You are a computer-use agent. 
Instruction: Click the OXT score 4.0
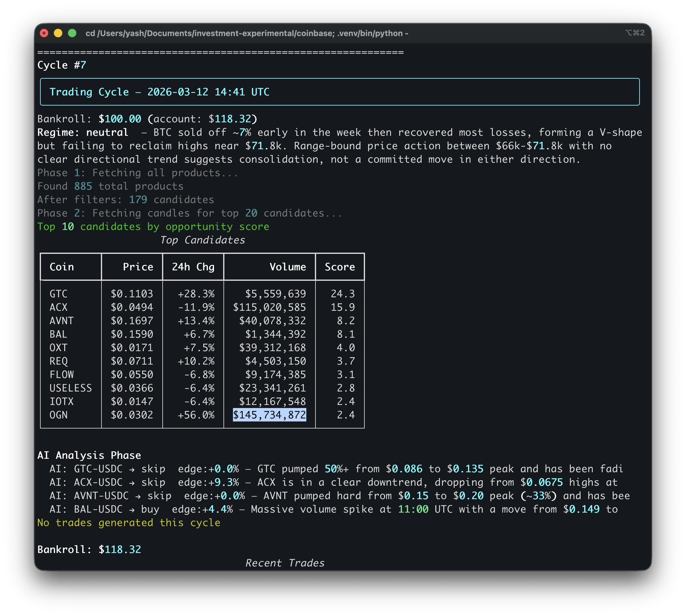[x=346, y=347]
